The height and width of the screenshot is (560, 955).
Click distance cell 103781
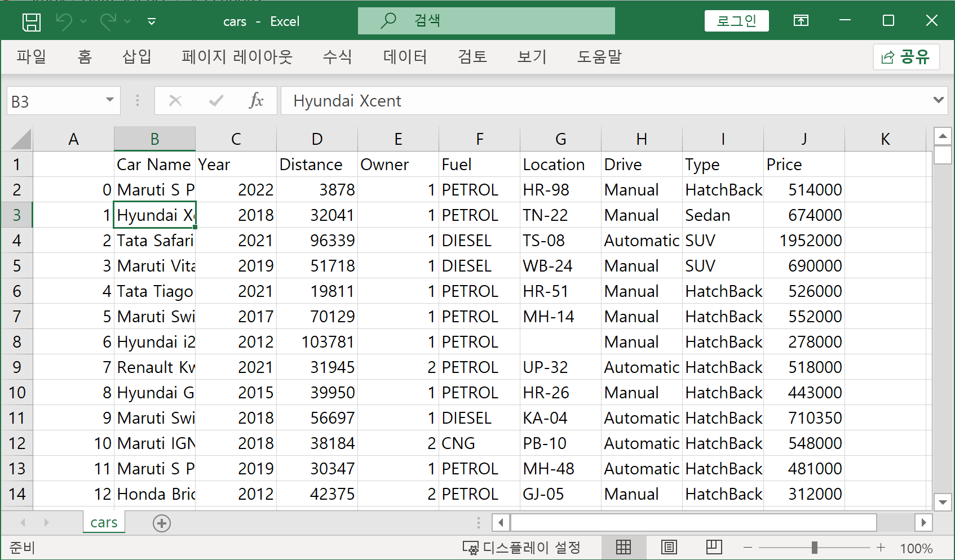(x=317, y=341)
